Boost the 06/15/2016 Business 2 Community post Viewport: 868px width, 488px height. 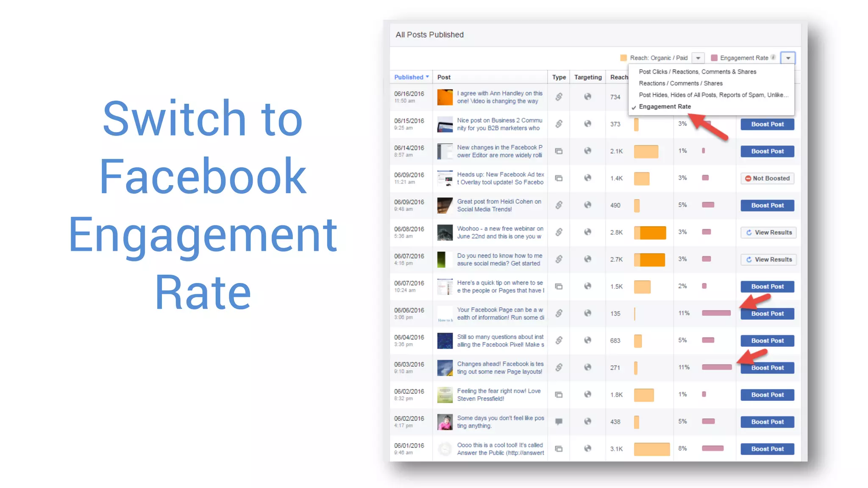tap(767, 124)
